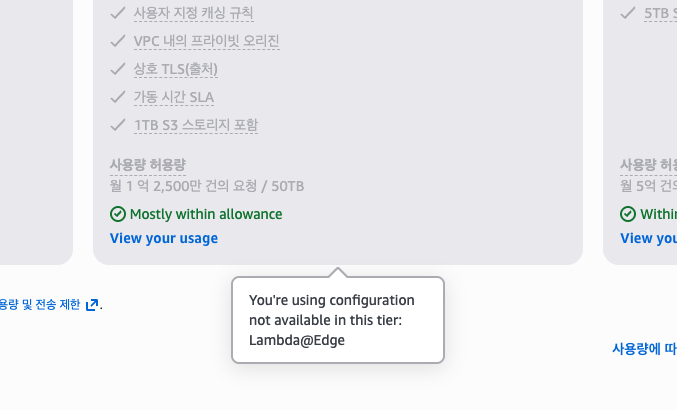The height and width of the screenshot is (410, 677).
Task: Show details for 사용자 지정 캐싱 규칙
Action: click(x=193, y=13)
